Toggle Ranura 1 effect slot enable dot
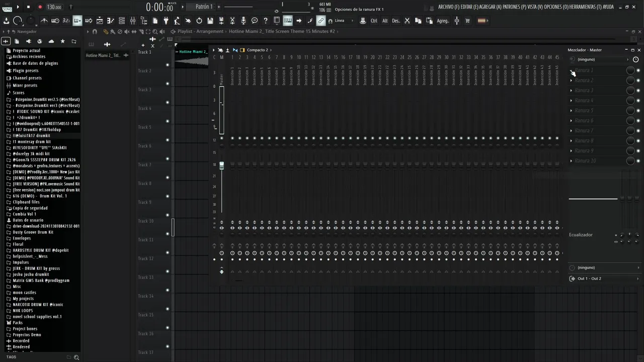The height and width of the screenshot is (362, 644). (638, 70)
